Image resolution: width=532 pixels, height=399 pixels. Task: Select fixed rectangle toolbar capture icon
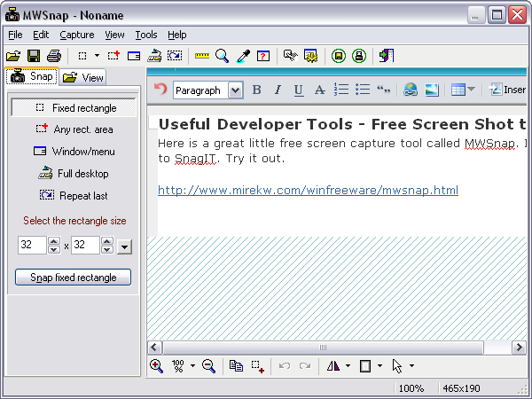click(82, 56)
